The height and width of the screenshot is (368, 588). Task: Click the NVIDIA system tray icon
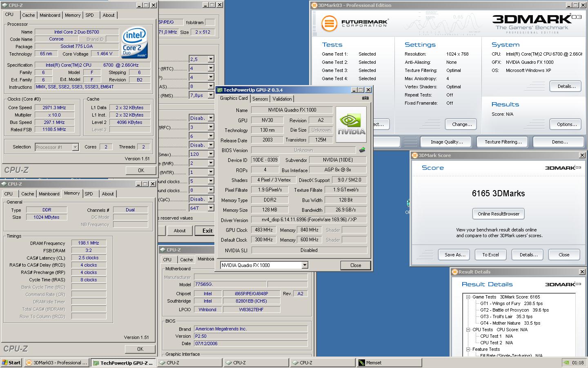[x=566, y=363]
